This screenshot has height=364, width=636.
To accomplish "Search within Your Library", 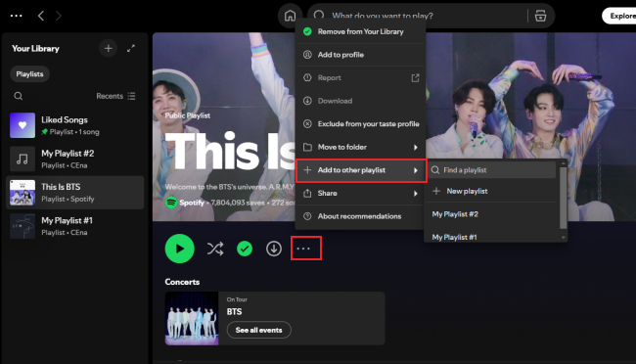I will tap(19, 96).
